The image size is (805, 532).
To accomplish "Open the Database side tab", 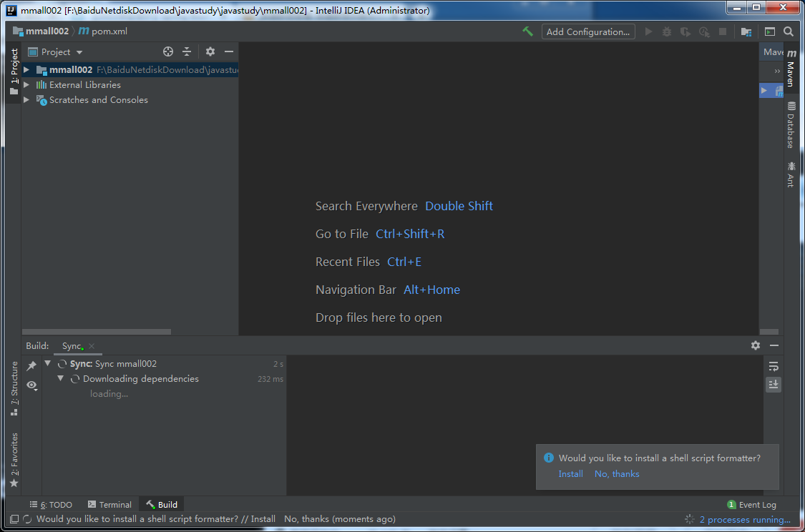I will click(x=791, y=125).
